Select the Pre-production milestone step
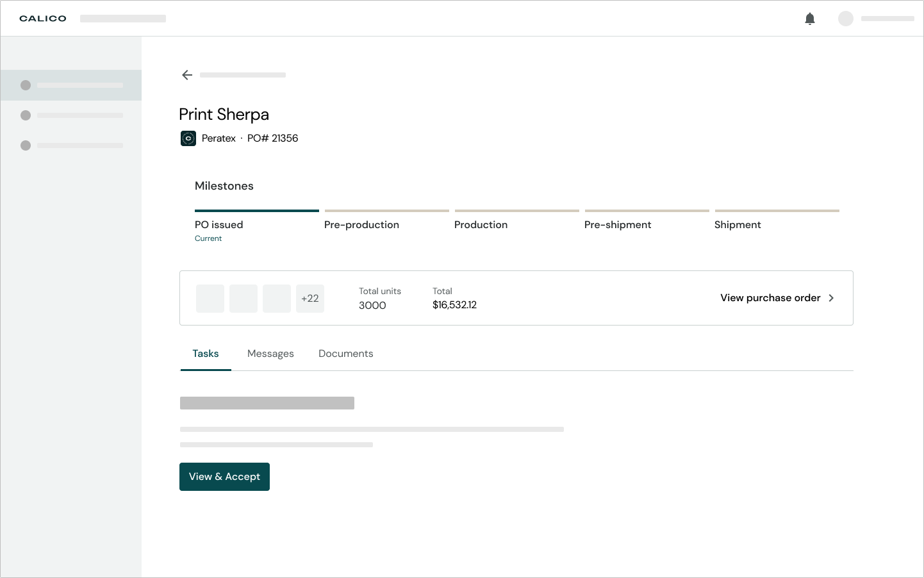This screenshot has height=578, width=924. point(361,225)
